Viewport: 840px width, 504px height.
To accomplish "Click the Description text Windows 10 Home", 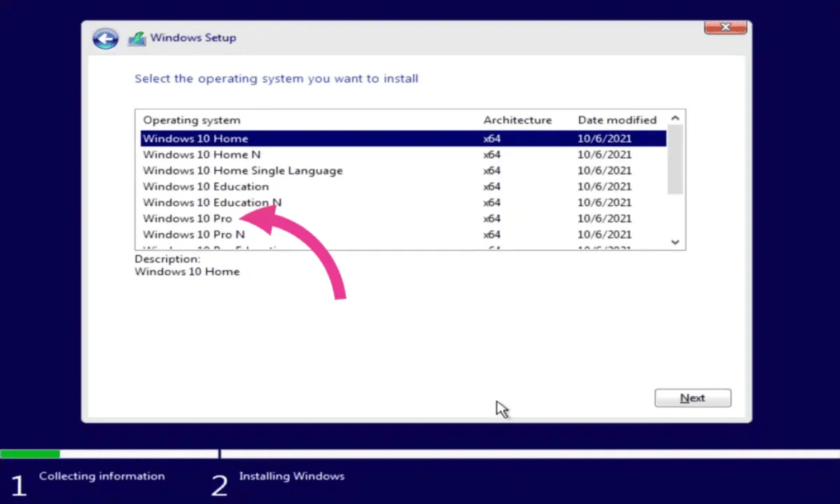I will click(x=187, y=272).
